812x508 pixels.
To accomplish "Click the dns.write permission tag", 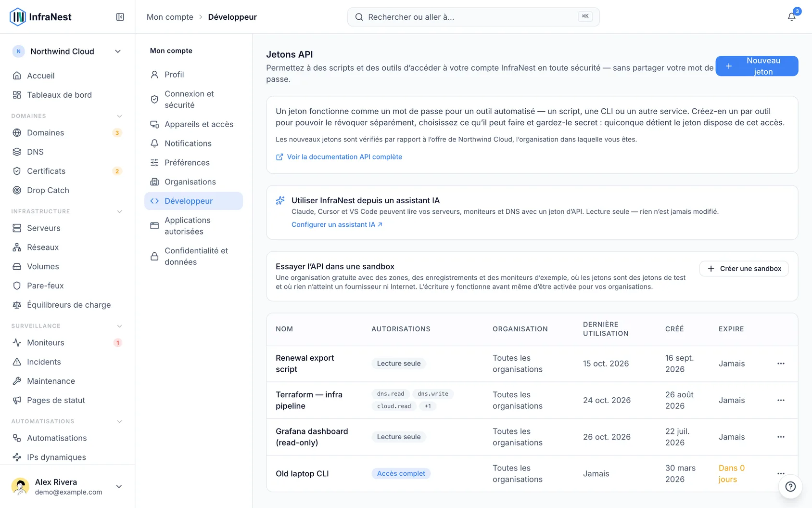I will [433, 394].
